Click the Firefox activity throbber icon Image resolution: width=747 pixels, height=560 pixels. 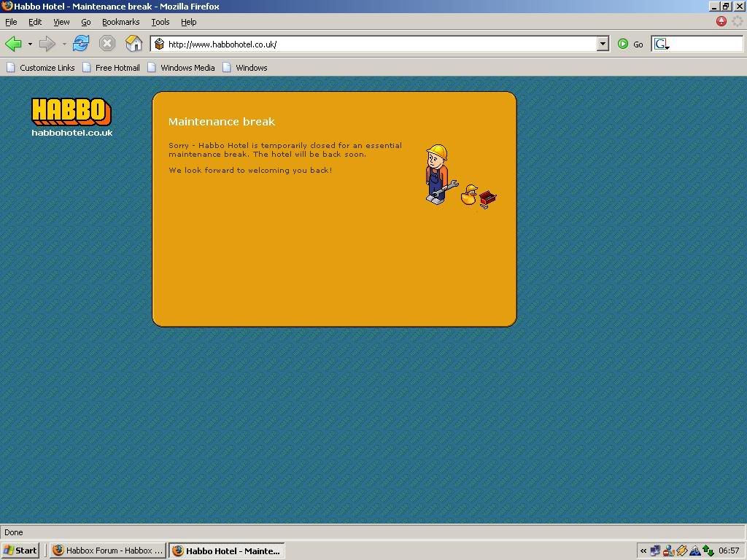pos(738,21)
